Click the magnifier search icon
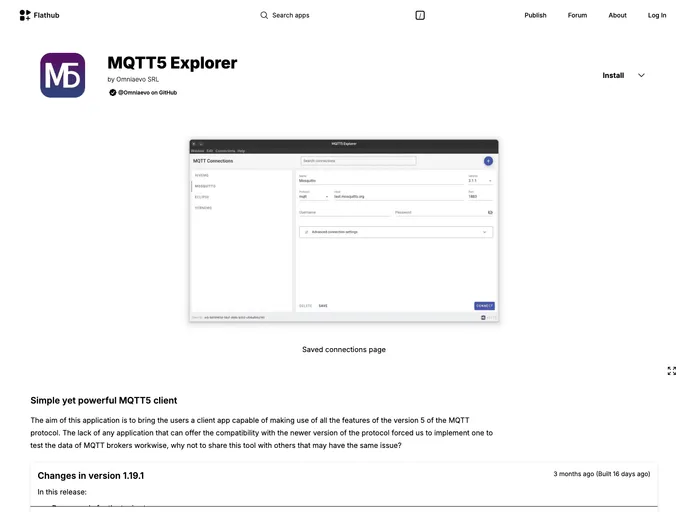Image resolution: width=688 pixels, height=512 pixels. 264,15
